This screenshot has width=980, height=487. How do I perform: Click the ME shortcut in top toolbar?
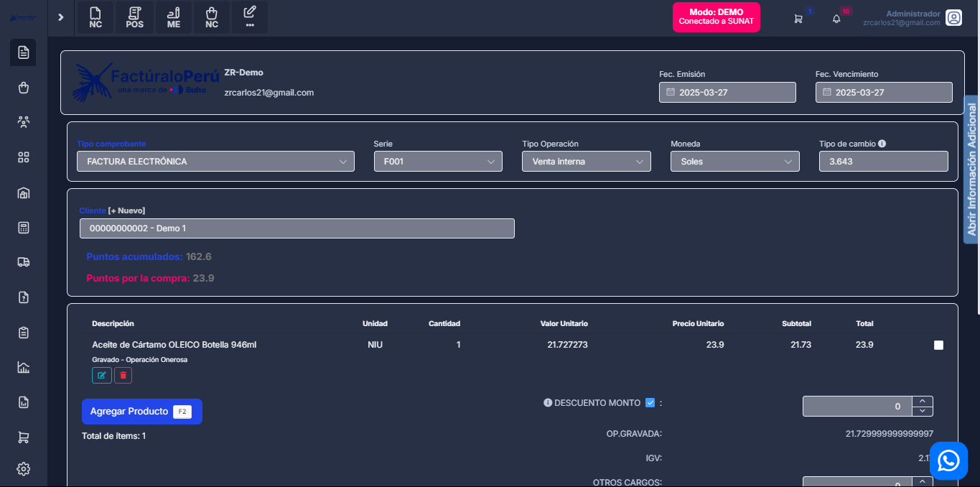pyautogui.click(x=174, y=17)
